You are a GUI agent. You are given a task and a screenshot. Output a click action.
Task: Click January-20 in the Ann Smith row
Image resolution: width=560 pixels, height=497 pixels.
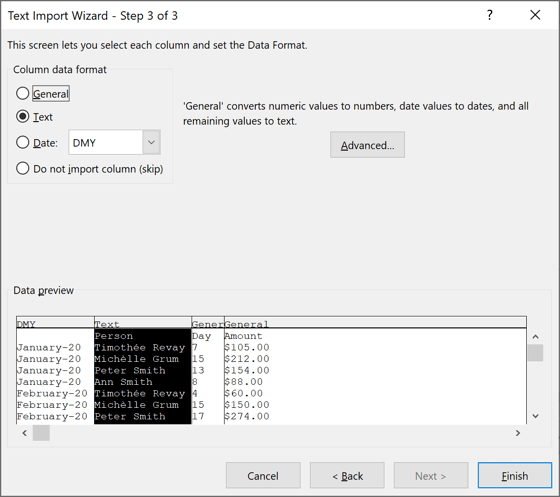(x=49, y=382)
